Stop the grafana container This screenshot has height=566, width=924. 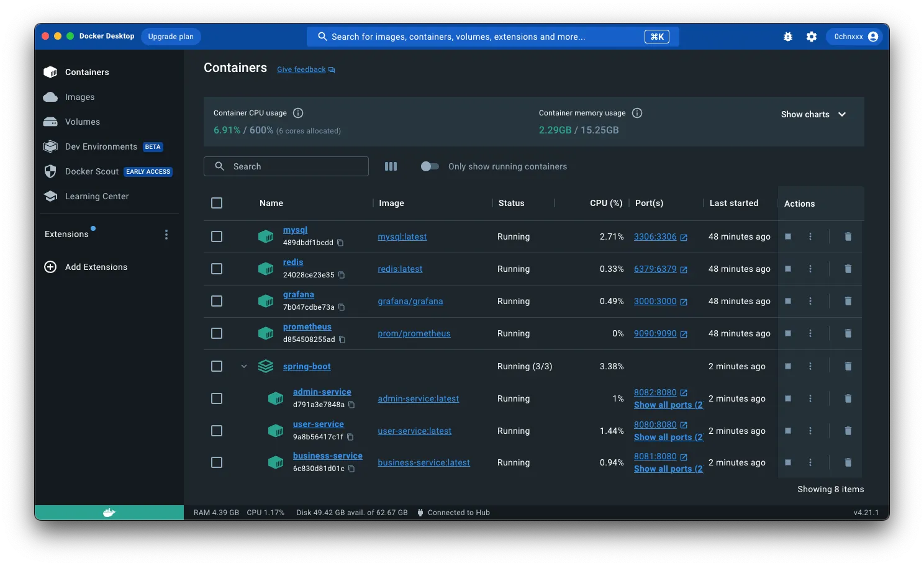tap(788, 301)
